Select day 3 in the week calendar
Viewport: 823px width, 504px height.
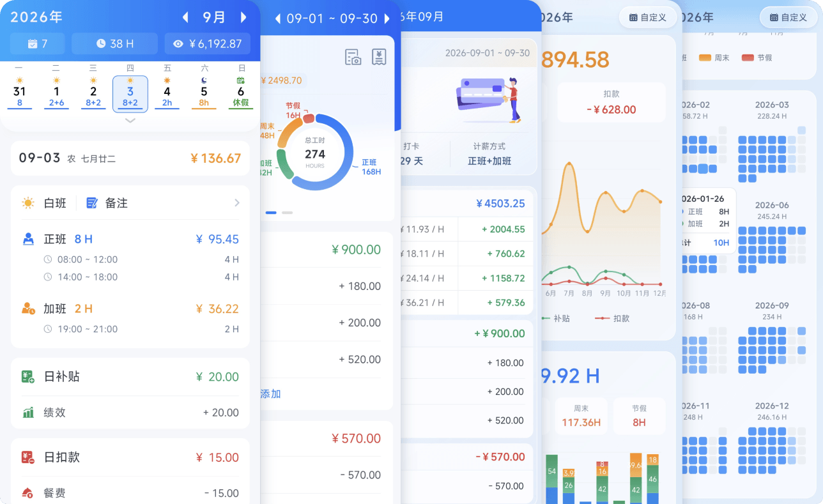coord(130,94)
